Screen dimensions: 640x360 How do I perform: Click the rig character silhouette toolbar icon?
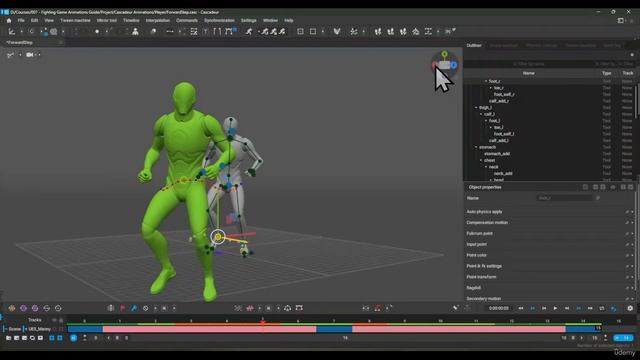click(x=135, y=31)
